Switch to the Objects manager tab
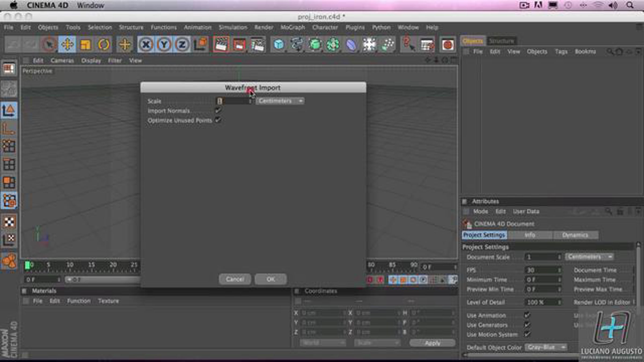 coord(473,41)
